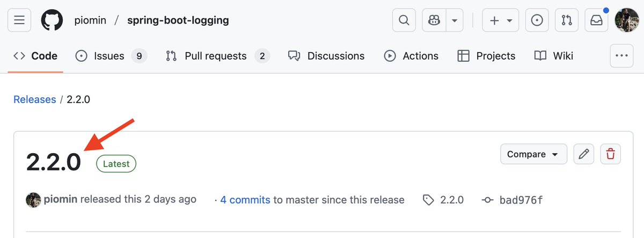
Task: Open the Create new plus dropdown
Action: click(500, 20)
